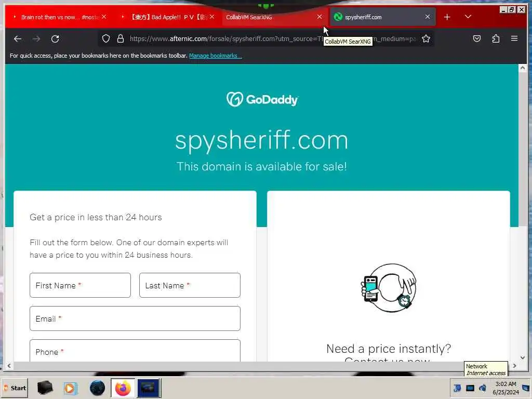Screen dimensions: 532x399
Task: Open the dark globe taskbar icon
Action: coord(97,388)
